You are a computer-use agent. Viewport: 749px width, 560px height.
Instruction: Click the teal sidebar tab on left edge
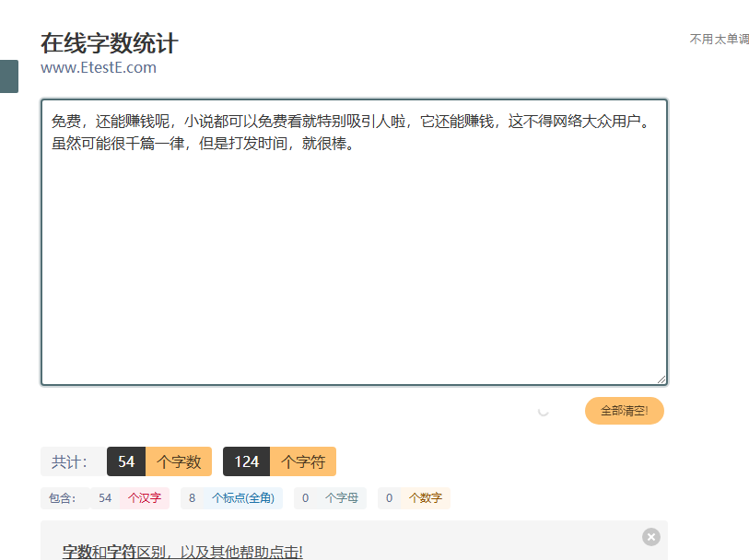(x=9, y=76)
